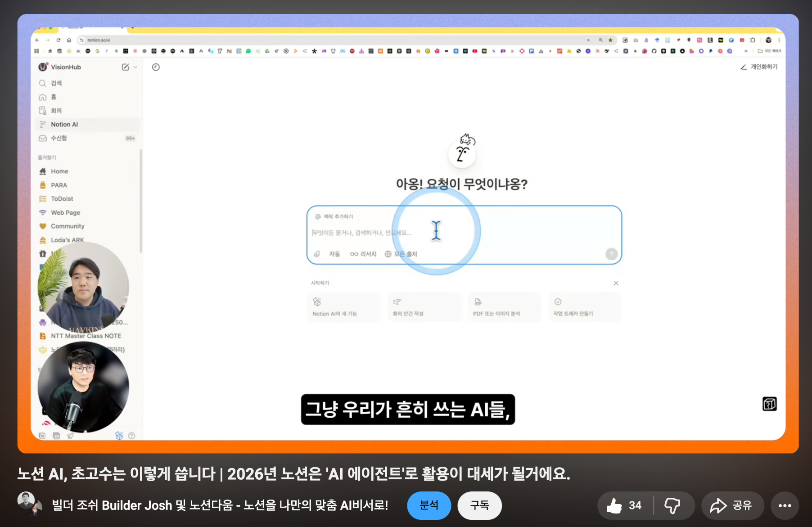Image resolution: width=812 pixels, height=527 pixels.
Task: Toggle the like thumb on the video
Action: [615, 505]
